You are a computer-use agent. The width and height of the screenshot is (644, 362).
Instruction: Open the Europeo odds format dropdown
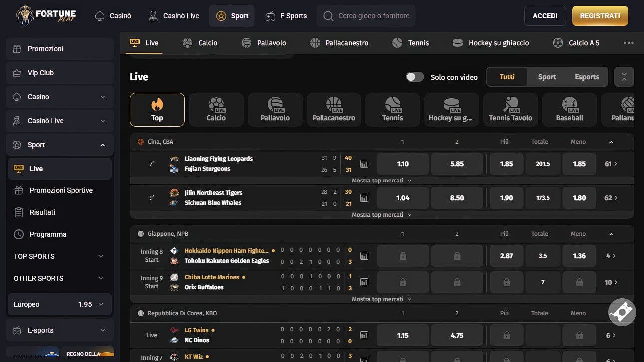pyautogui.click(x=59, y=304)
